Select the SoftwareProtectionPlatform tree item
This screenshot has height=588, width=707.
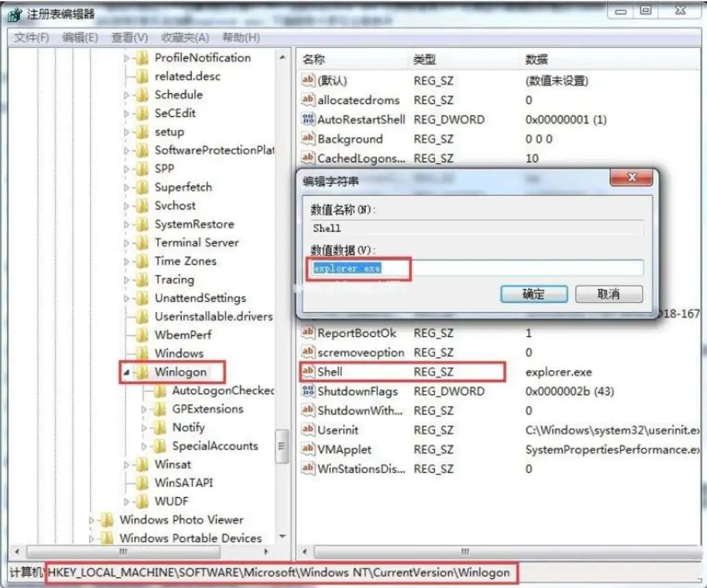214,150
